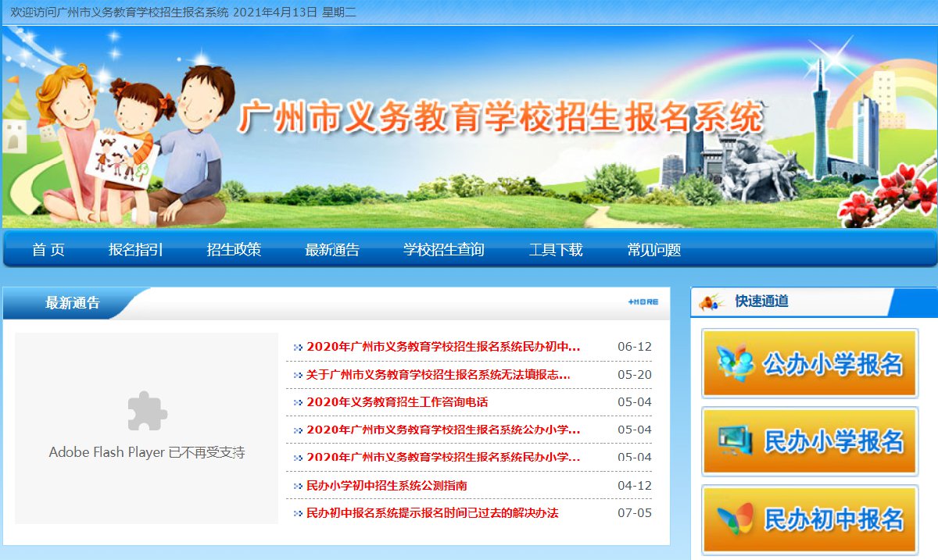Open 常见问题 navigation item
Viewport: 938px width, 560px height.
(x=654, y=250)
